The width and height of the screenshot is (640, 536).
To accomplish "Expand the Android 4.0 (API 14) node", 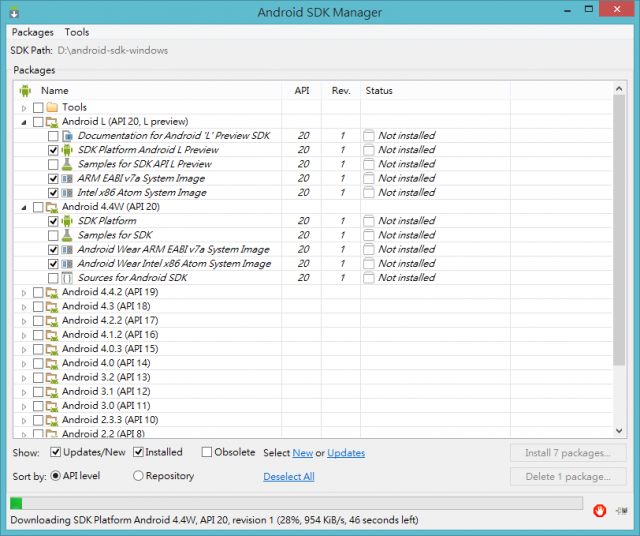I will tap(24, 364).
